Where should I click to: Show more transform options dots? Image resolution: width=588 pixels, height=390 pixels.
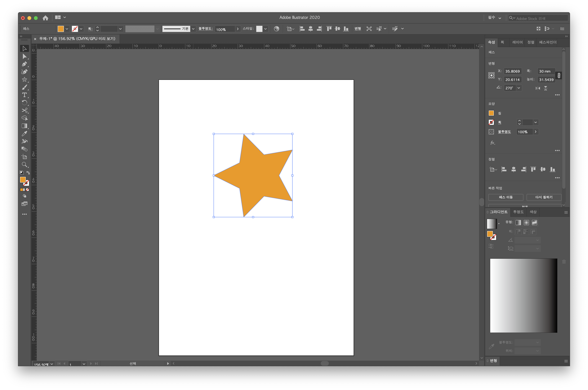click(557, 95)
